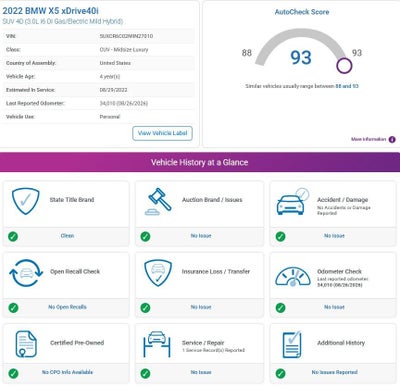Screen dimensions: 400x387
Task: Click the State Title Brand shield icon
Action: tap(26, 201)
